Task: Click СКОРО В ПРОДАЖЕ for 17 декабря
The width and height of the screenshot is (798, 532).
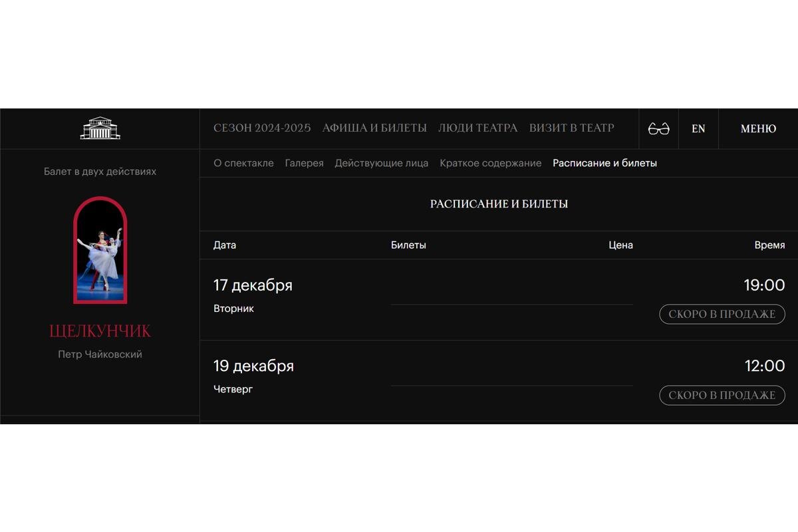Action: click(x=722, y=315)
